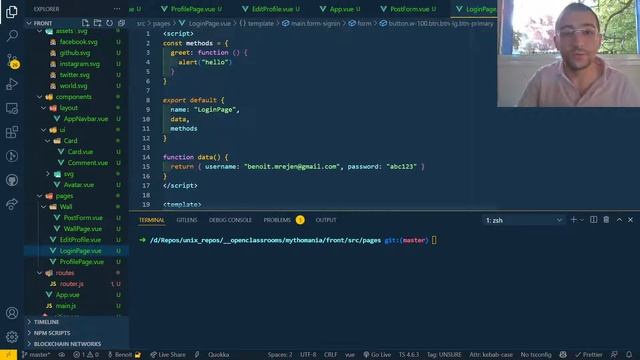Click Quokka in status bar

pos(218,355)
